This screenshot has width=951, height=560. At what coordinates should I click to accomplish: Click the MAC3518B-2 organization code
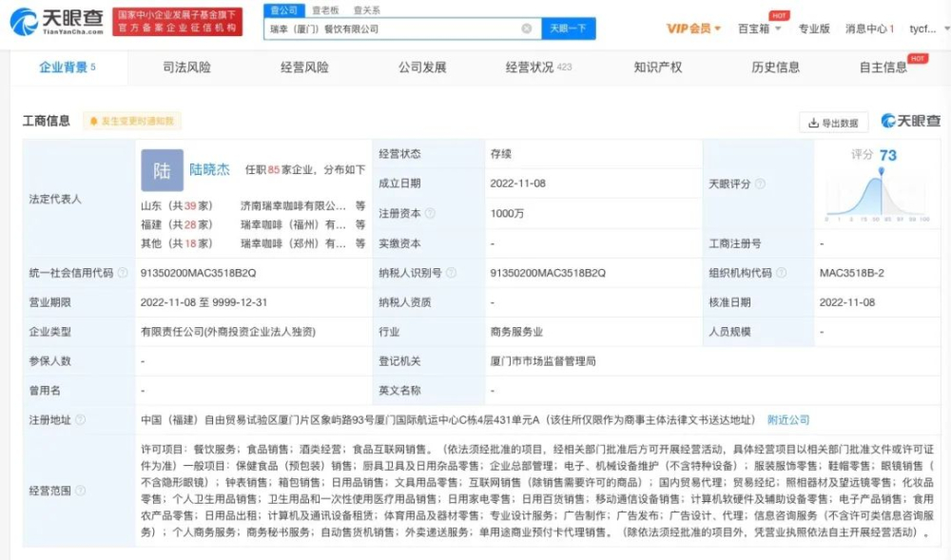click(852, 273)
